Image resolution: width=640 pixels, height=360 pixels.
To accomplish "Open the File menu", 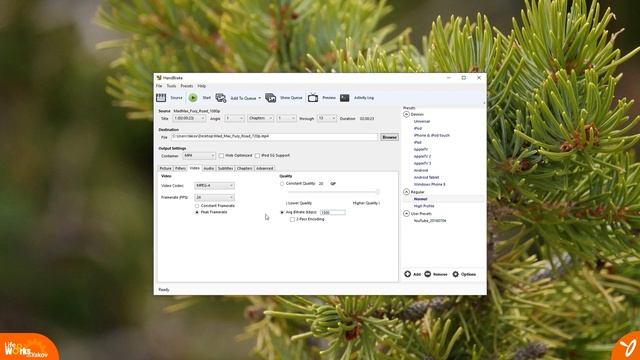I will [159, 86].
